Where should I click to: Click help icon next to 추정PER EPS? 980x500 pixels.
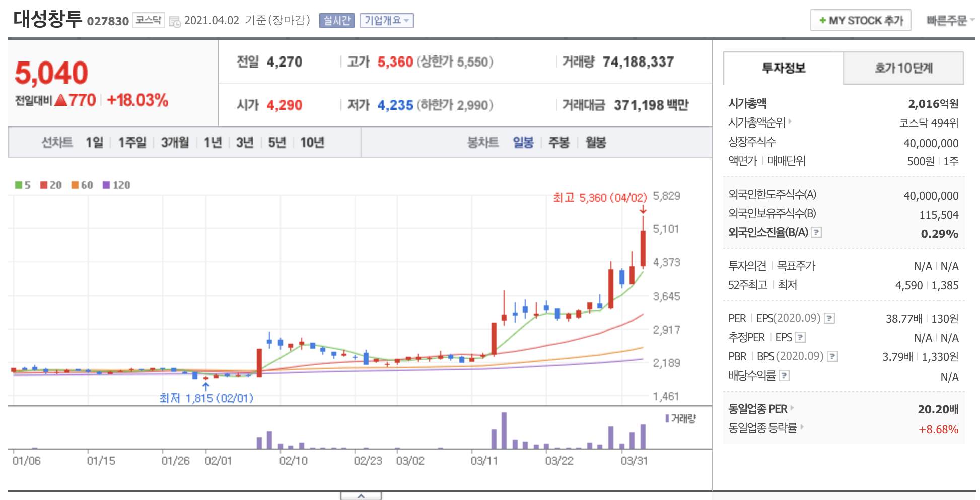click(x=800, y=337)
